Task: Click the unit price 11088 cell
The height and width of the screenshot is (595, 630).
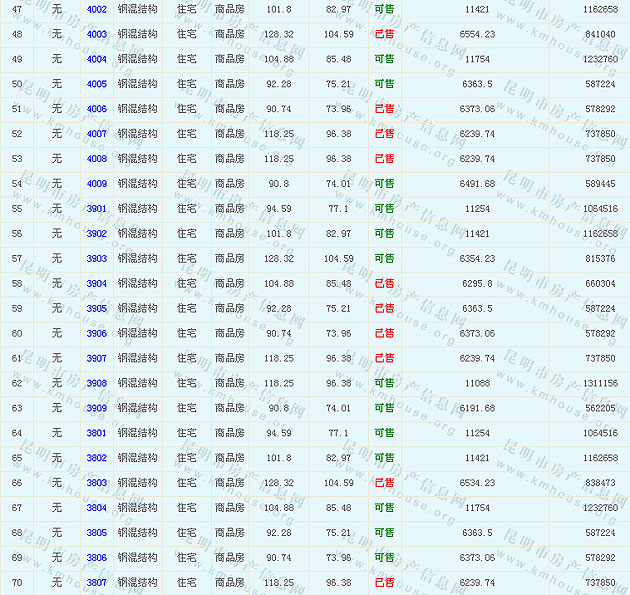Action: click(478, 383)
